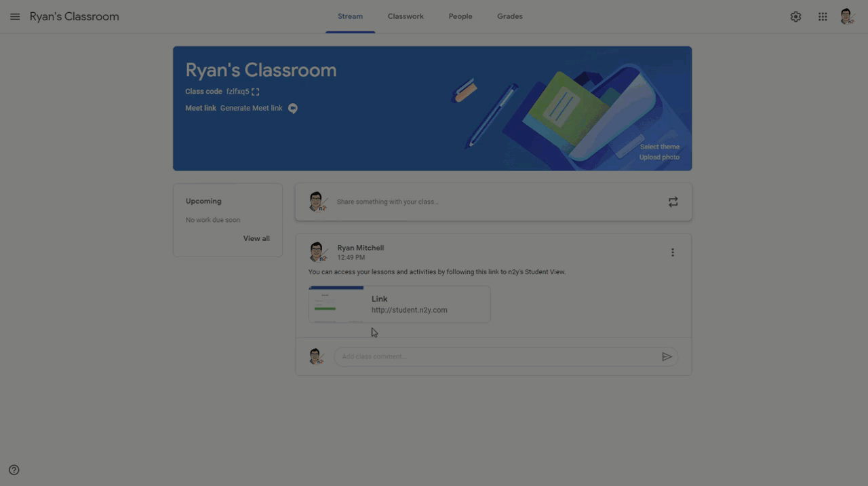Switch to the Classwork tab

406,16
